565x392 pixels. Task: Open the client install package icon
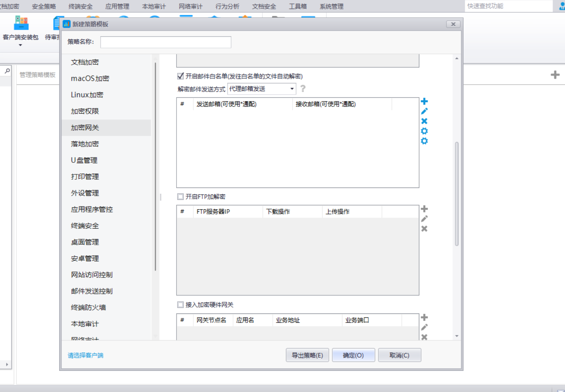[21, 23]
